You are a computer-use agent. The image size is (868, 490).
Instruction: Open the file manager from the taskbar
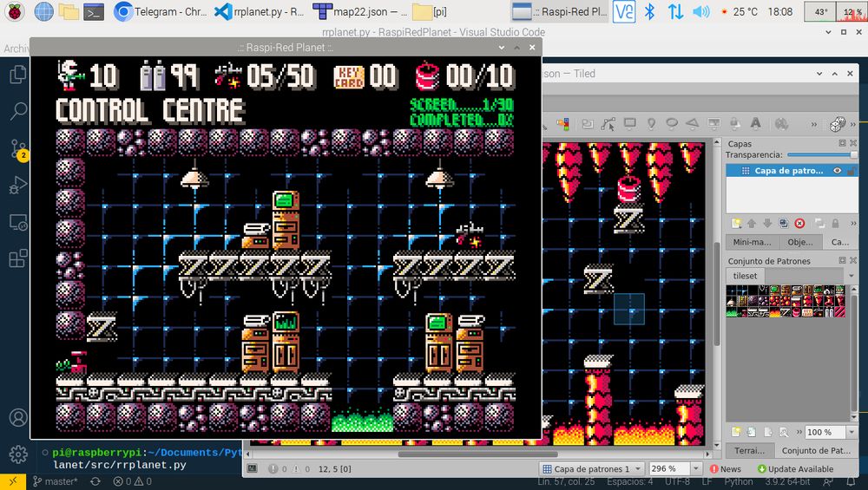[69, 11]
